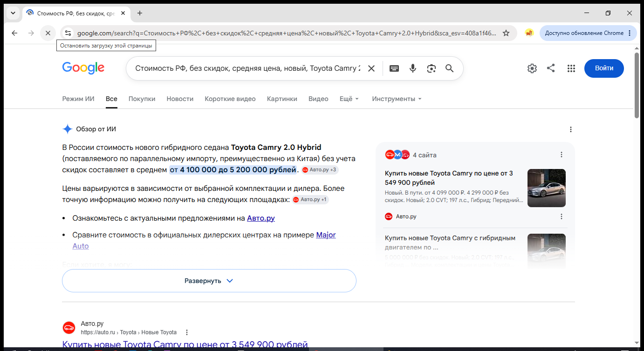Open source card "Купить новые Toyota Camry с гибридным двигателем"
644x351 pixels.
(x=450, y=243)
